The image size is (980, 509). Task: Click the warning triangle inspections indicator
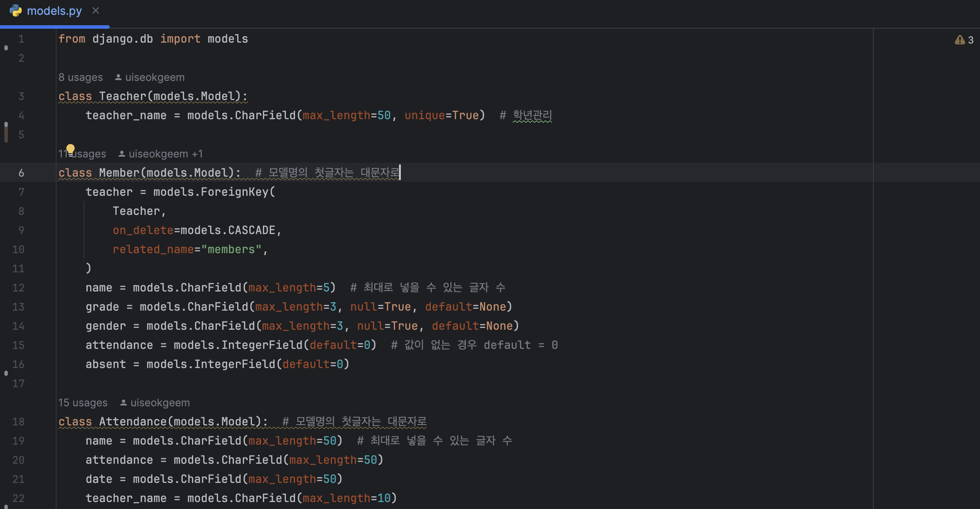[x=960, y=40]
